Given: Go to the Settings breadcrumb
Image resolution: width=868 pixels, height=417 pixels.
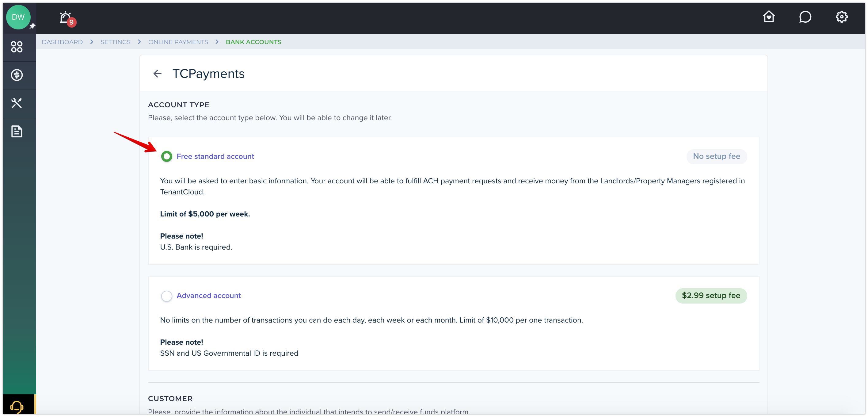Looking at the screenshot, I should (115, 42).
